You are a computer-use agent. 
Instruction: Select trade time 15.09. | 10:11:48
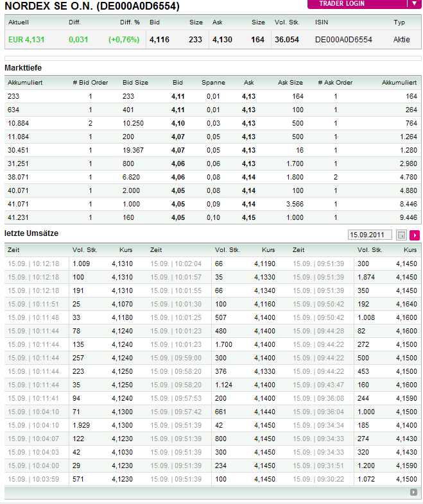pos(33,318)
